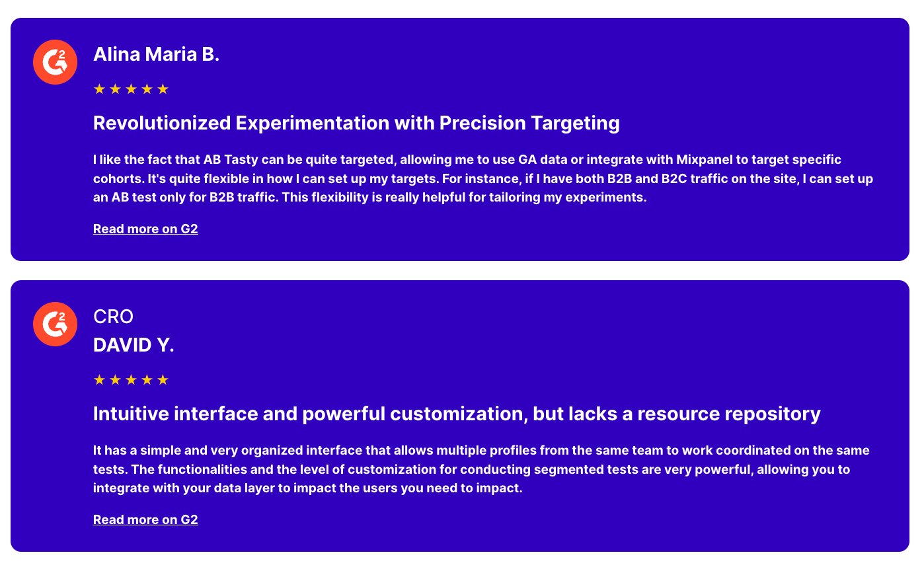Click fifth star in Alina Maria's rating
Viewport: 924px width, 567px height.
(163, 89)
